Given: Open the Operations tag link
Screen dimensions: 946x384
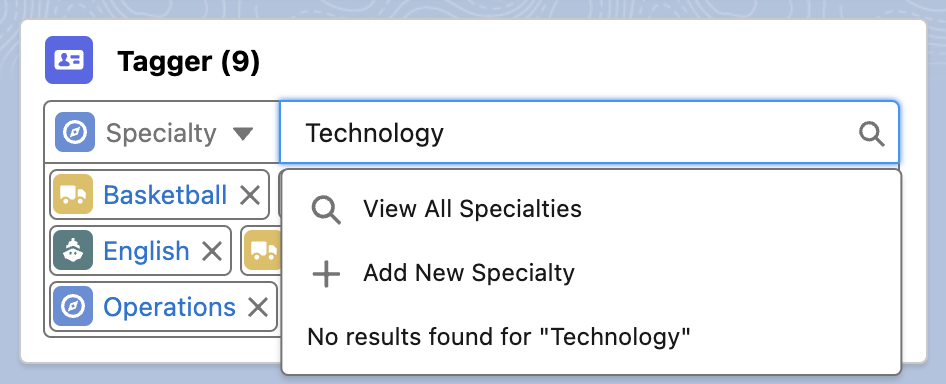Looking at the screenshot, I should click(x=170, y=307).
